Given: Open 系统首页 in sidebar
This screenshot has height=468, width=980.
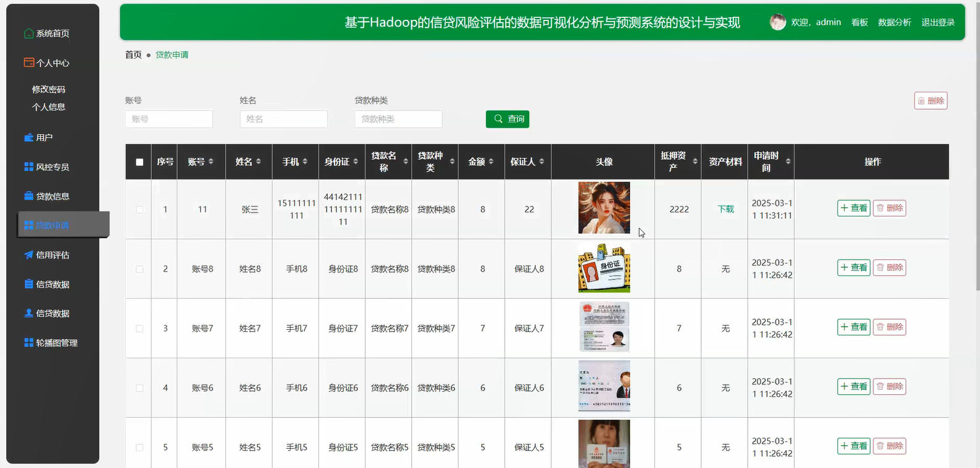Looking at the screenshot, I should [53, 33].
